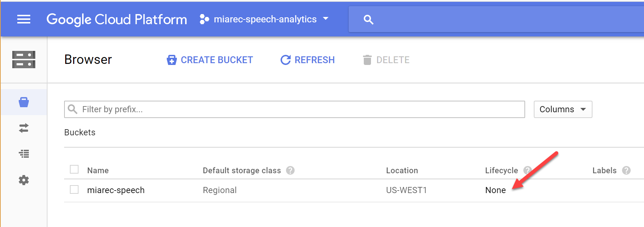644x227 pixels.
Task: Click the Google Cloud Platform logo
Action: click(117, 19)
